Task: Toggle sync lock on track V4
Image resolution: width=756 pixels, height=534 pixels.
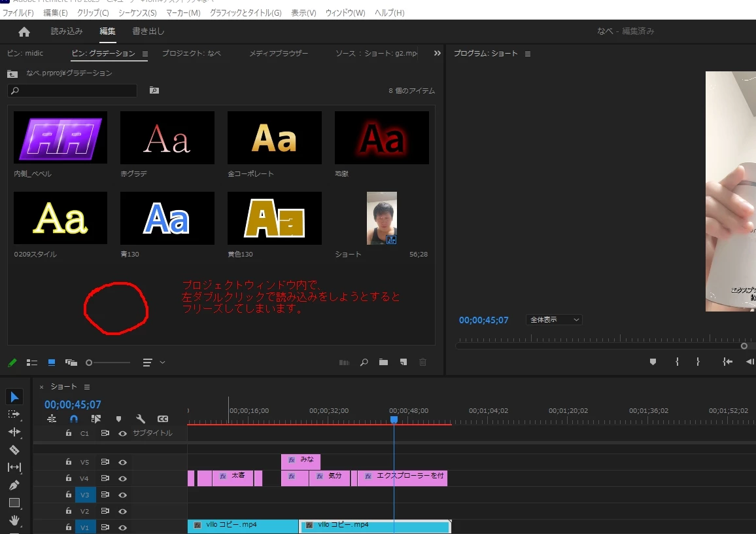Action: coord(105,478)
